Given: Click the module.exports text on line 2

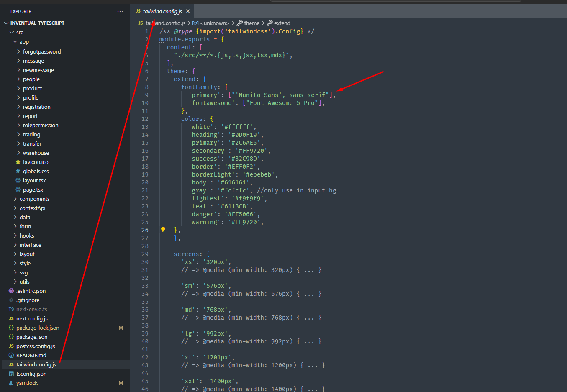Looking at the screenshot, I should tap(185, 39).
